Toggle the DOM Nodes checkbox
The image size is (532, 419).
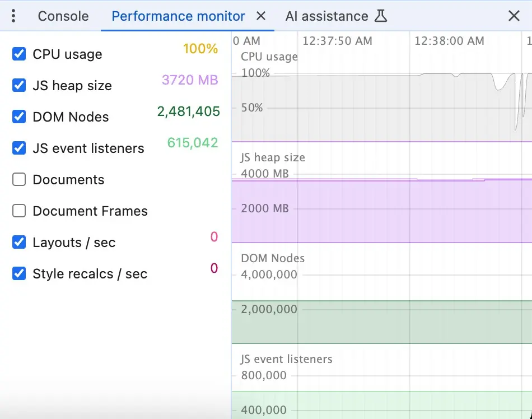coord(19,117)
